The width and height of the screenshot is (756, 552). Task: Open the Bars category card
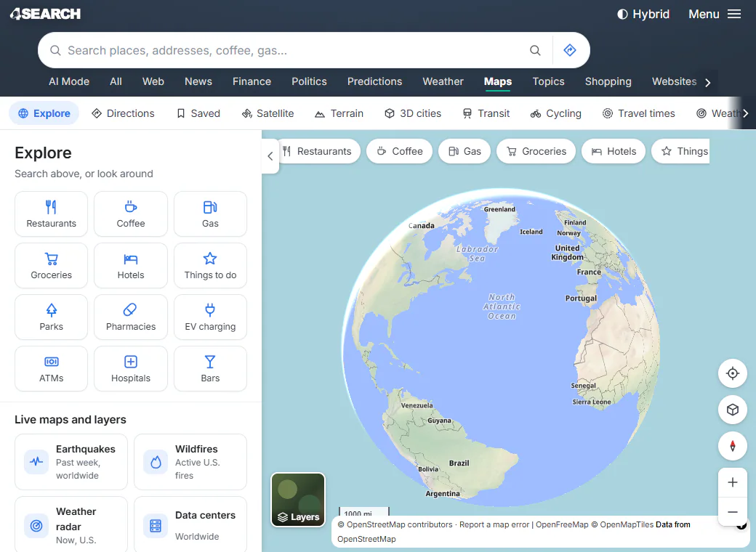210,368
